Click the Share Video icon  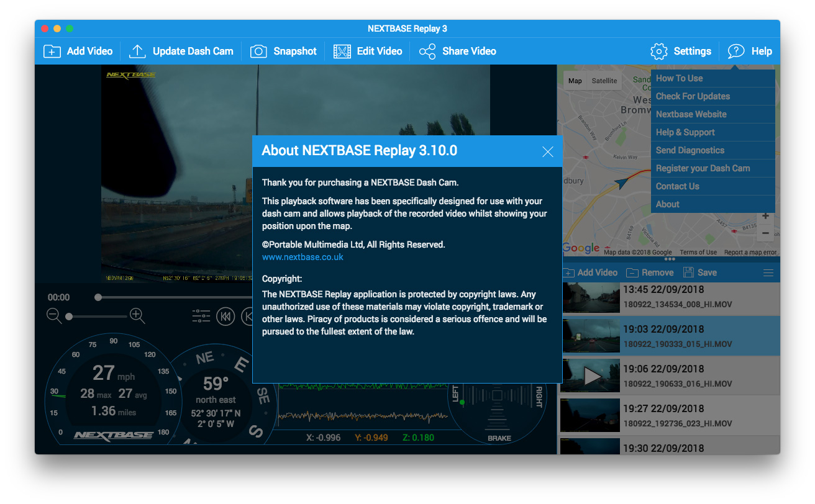pos(427,52)
